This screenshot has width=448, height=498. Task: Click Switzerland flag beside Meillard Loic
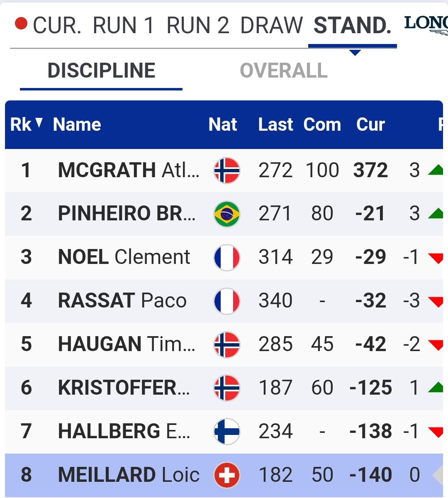point(226,475)
